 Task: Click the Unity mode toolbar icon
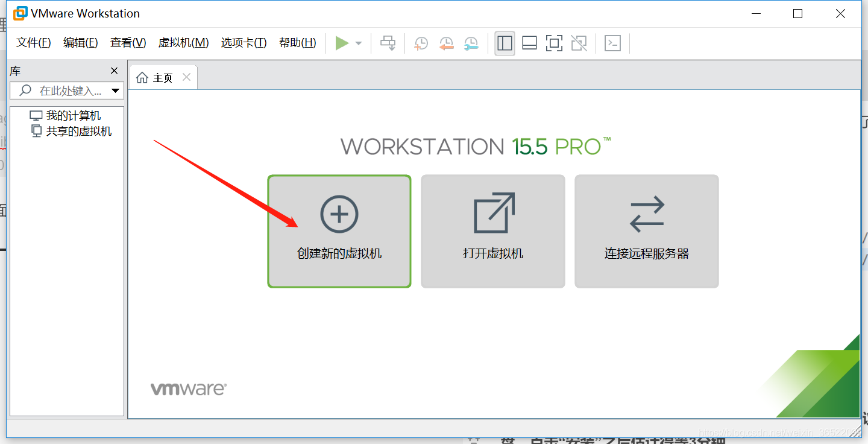[579, 43]
